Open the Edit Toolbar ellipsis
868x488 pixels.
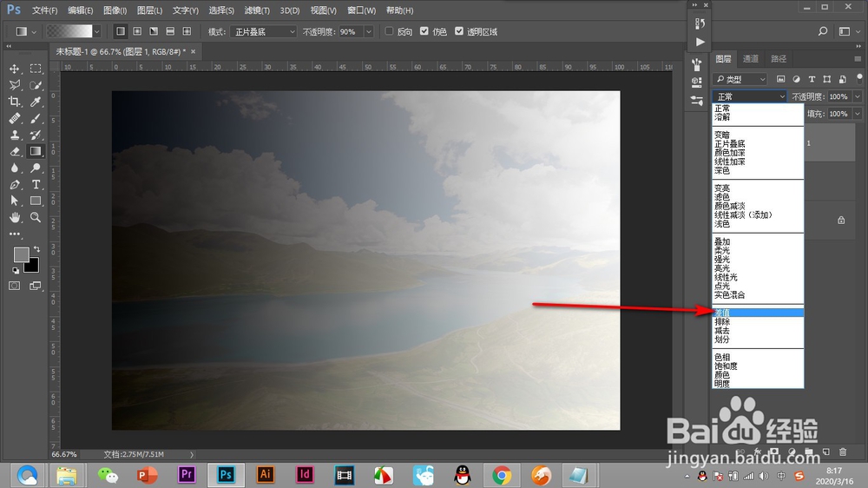15,234
